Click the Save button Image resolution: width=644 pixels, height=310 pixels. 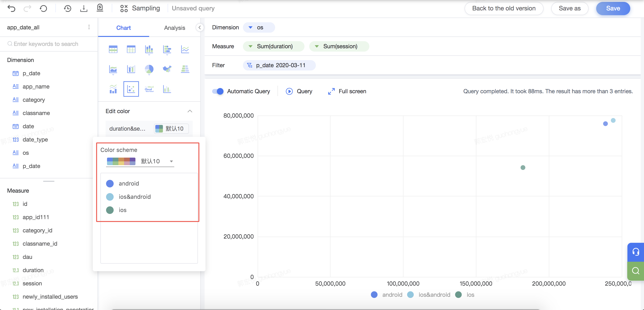coord(613,8)
